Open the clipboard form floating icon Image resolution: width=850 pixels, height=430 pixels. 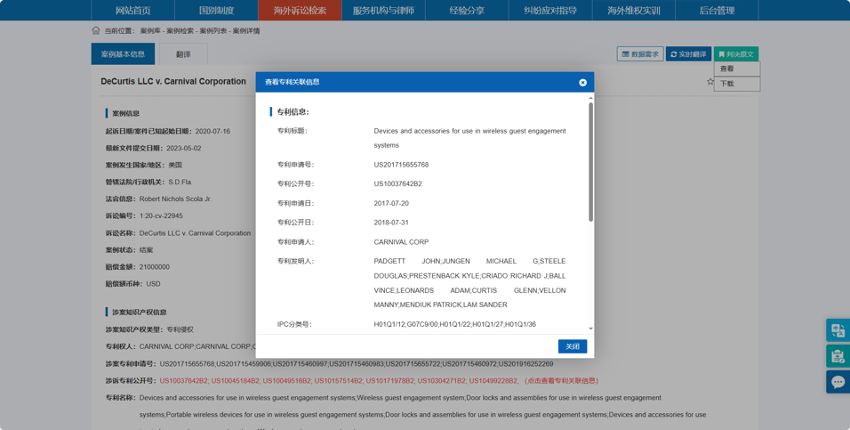(838, 356)
